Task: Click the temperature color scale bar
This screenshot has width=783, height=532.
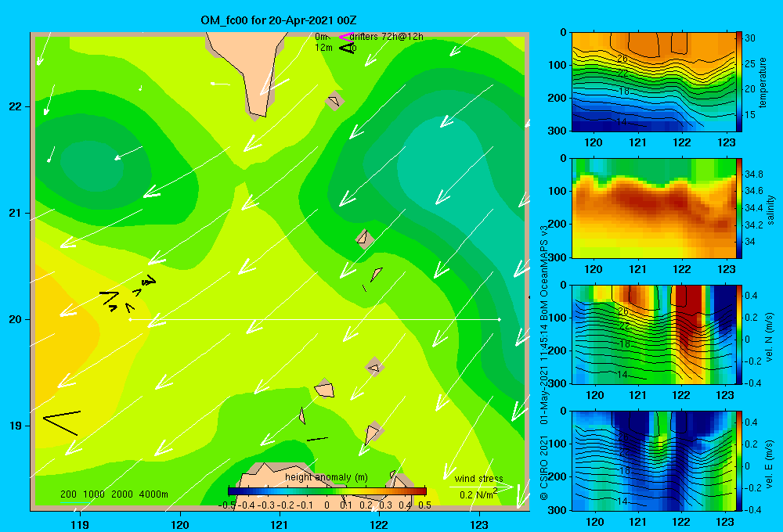Action: (x=738, y=82)
